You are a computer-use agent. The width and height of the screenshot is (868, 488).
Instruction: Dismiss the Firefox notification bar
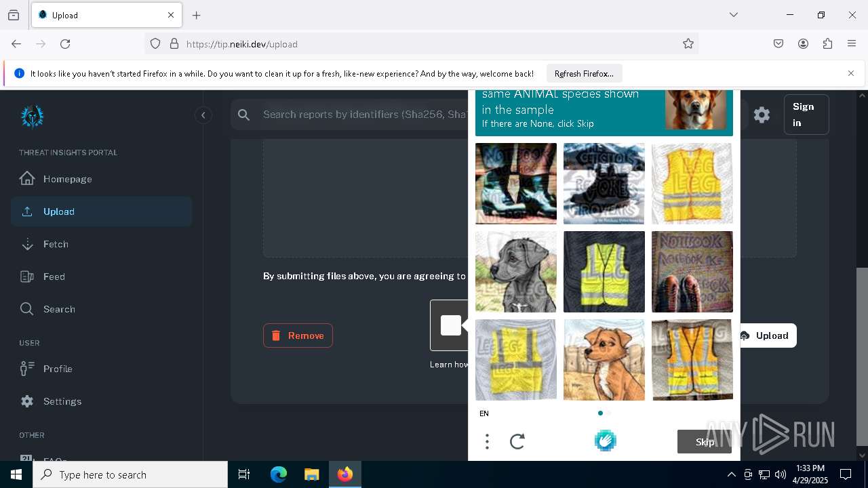pyautogui.click(x=851, y=73)
